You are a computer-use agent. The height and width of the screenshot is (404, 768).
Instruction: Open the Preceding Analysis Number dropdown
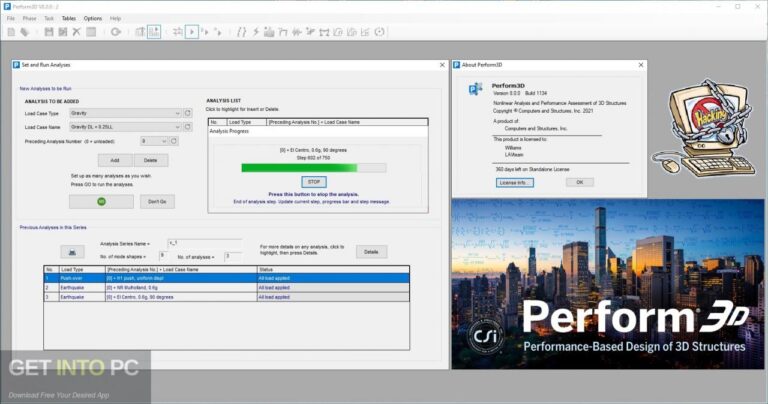154,141
